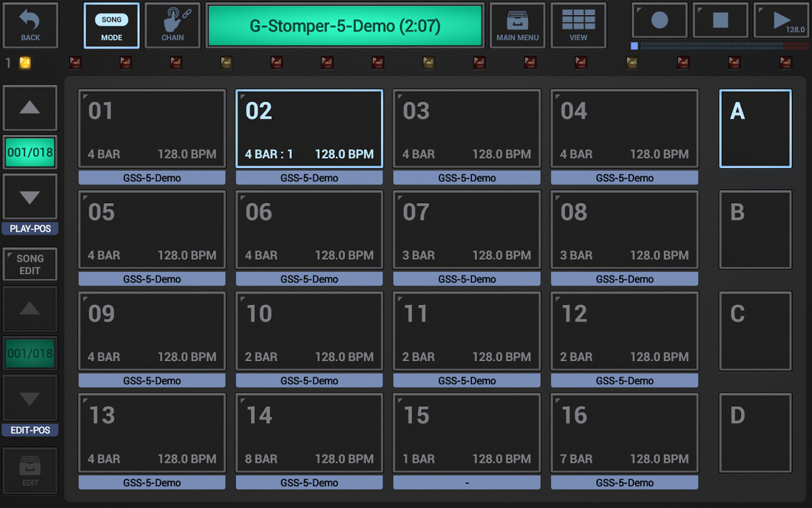Image resolution: width=812 pixels, height=508 pixels.
Task: Toggle the Song Edit button
Action: pos(30,264)
